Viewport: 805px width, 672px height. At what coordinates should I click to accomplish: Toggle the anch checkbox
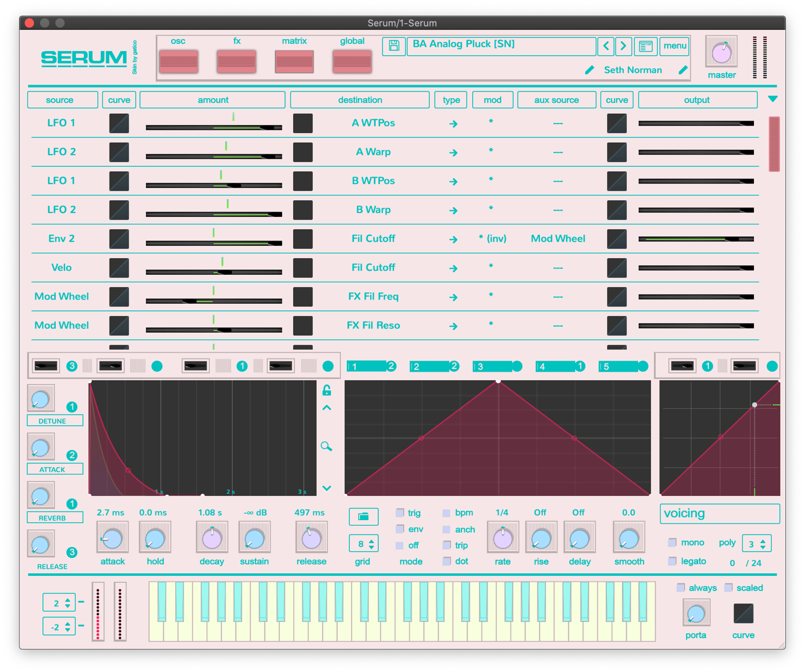pos(447,529)
